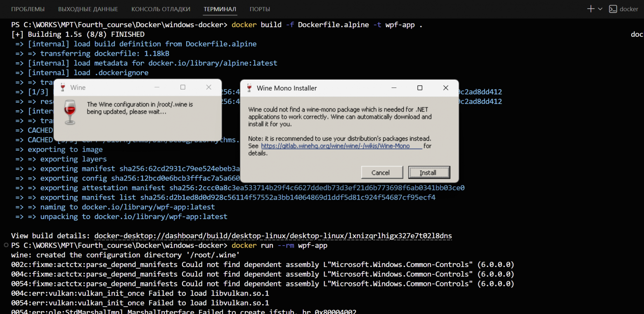Image resolution: width=644 pixels, height=314 pixels.
Task: Click the 002c:fixme:actctx error line
Action: [263, 264]
